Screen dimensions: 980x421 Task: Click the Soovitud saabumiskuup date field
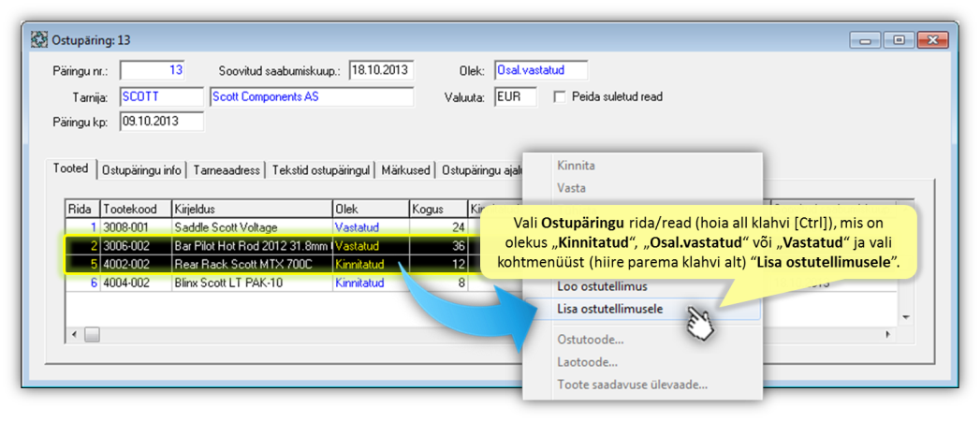380,70
